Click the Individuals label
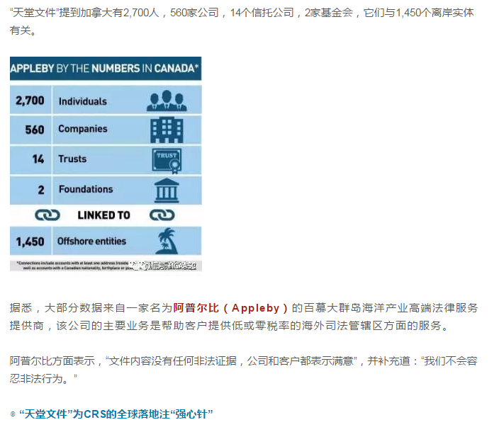504x432 pixels. pyautogui.click(x=83, y=101)
